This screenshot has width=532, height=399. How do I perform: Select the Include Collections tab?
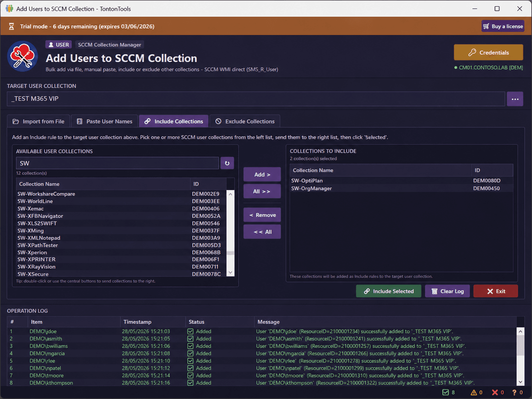click(174, 122)
